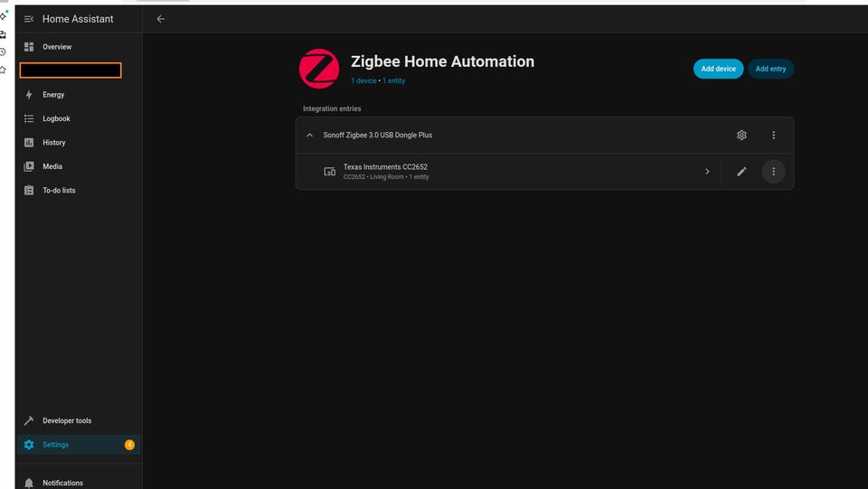Click the orange Settings notification badge
The image size is (868, 489).
click(129, 445)
